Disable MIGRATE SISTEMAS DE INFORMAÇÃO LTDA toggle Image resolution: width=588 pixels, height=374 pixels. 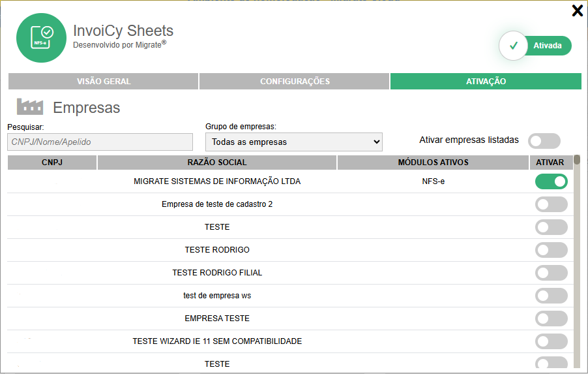click(551, 181)
